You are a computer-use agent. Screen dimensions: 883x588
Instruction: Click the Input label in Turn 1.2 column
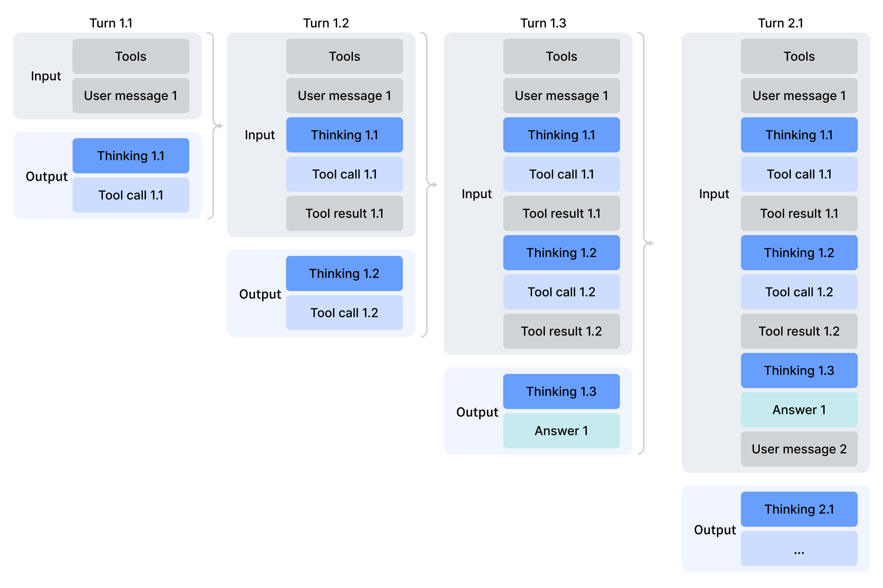point(259,135)
